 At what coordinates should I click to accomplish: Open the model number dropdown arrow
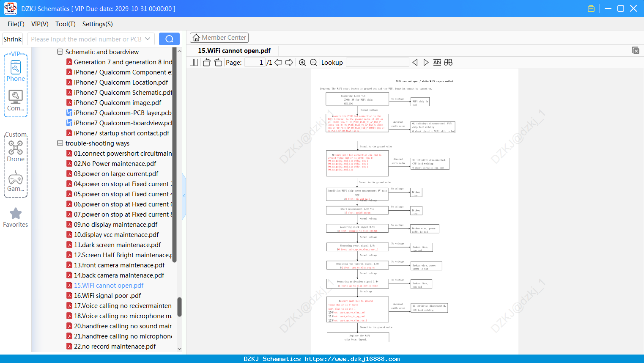pyautogui.click(x=148, y=39)
